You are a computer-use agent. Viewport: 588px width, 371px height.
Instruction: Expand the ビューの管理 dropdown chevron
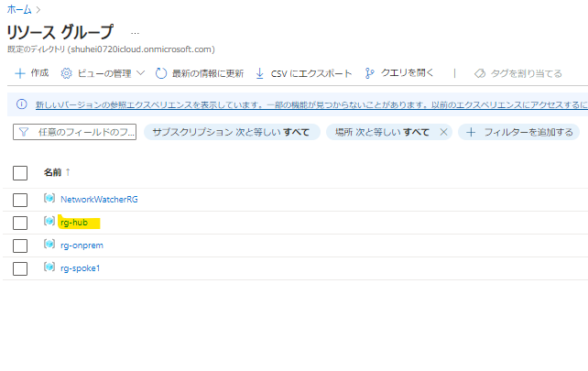141,72
